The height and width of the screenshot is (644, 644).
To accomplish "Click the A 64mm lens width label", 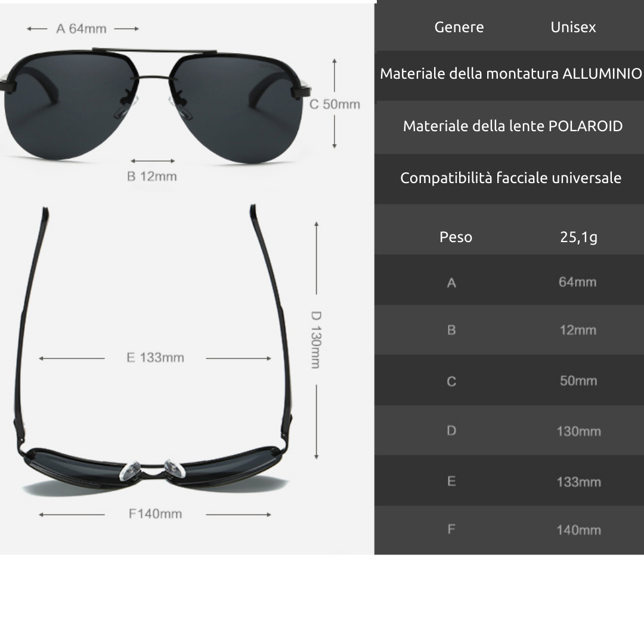I will coord(81,29).
